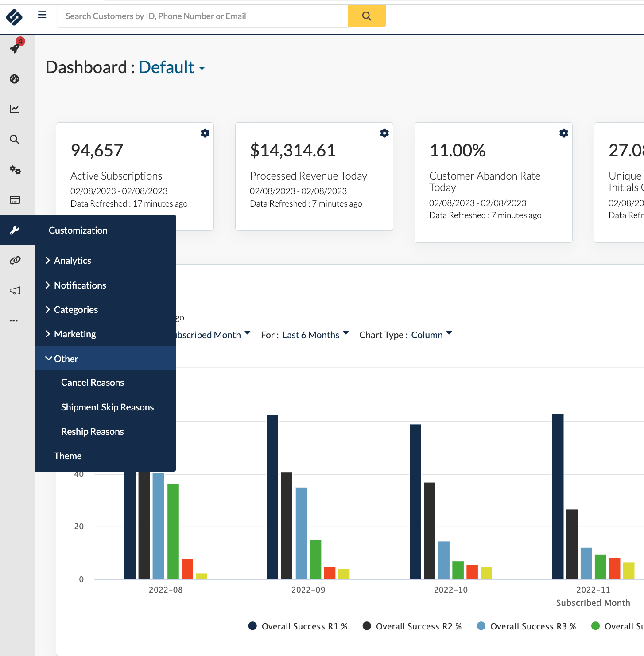Screen dimensions: 644x656
Task: Open gear settings on Active Subscriptions card
Action: point(205,133)
